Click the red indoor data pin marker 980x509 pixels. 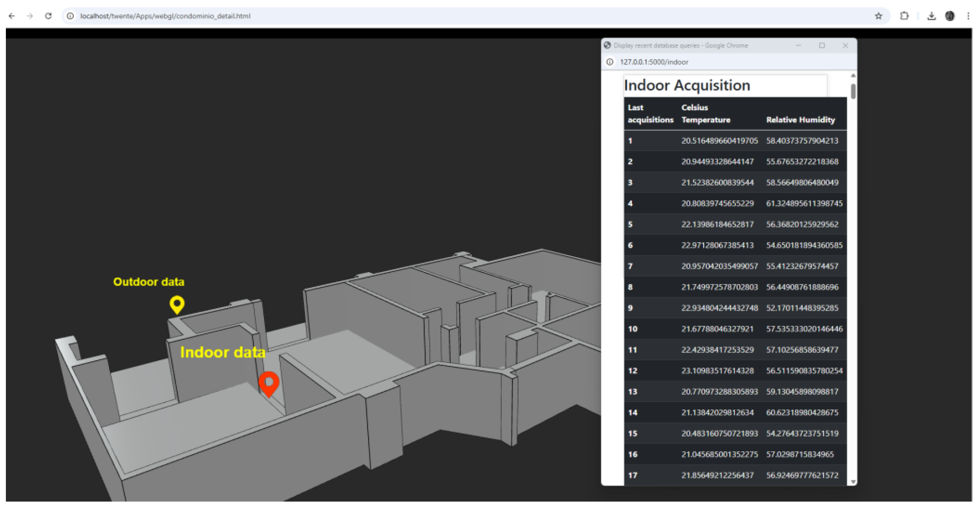pos(269,383)
